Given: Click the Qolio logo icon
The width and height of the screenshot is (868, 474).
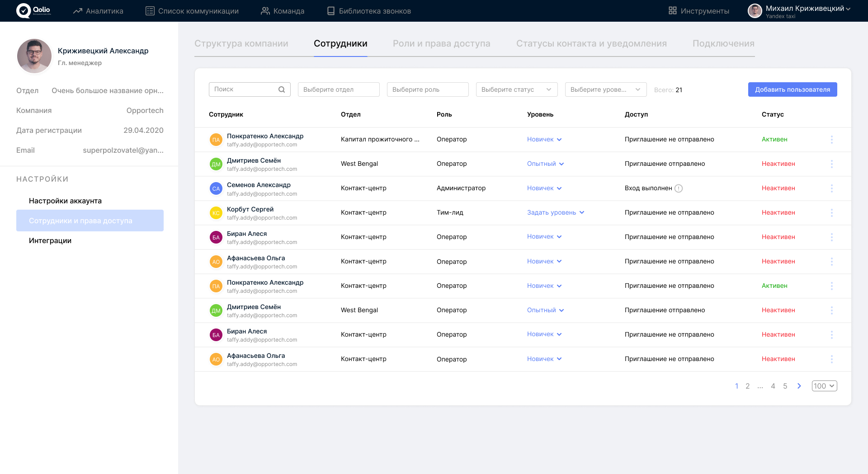Looking at the screenshot, I should (x=23, y=11).
